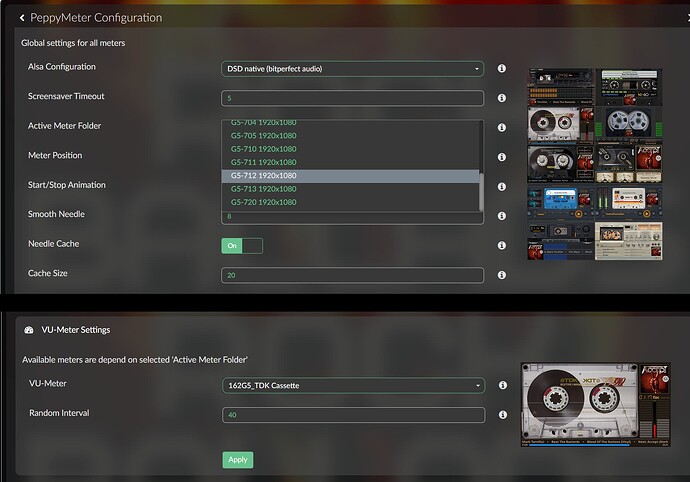
Task: Show info for Cache Size
Action: tap(502, 275)
